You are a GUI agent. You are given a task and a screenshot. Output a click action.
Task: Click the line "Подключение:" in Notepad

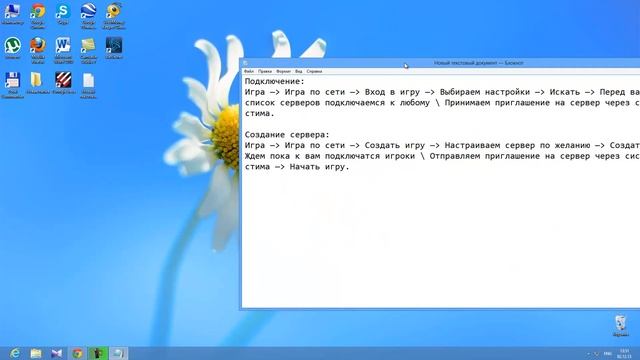pyautogui.click(x=275, y=82)
